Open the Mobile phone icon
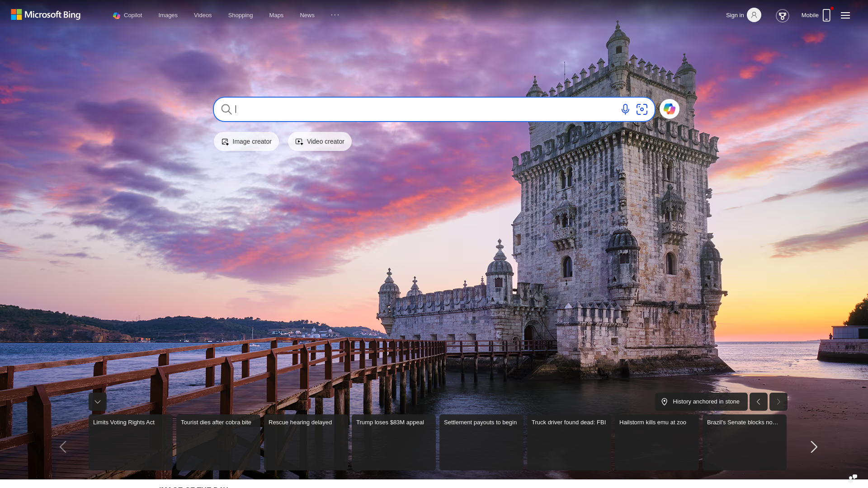Viewport: 868px width, 488px height. click(826, 15)
